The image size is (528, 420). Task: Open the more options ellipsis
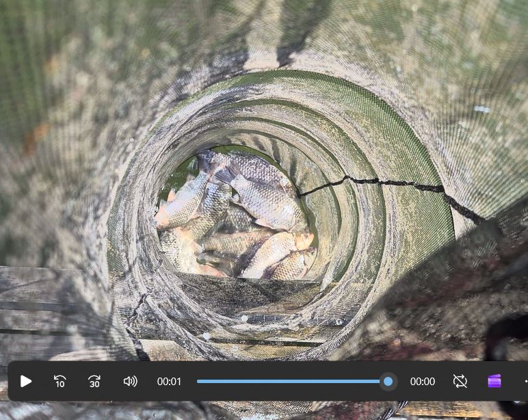pos(524,381)
